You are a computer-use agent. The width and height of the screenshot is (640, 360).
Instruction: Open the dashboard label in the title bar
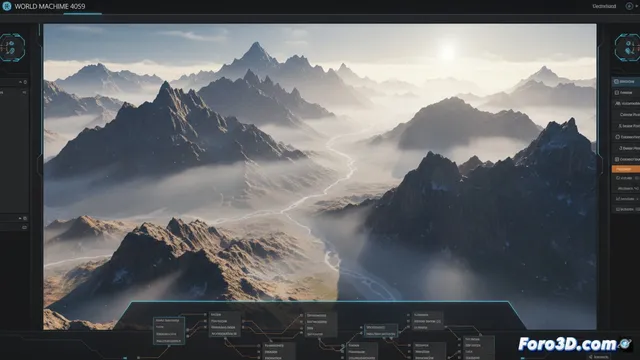604,6
